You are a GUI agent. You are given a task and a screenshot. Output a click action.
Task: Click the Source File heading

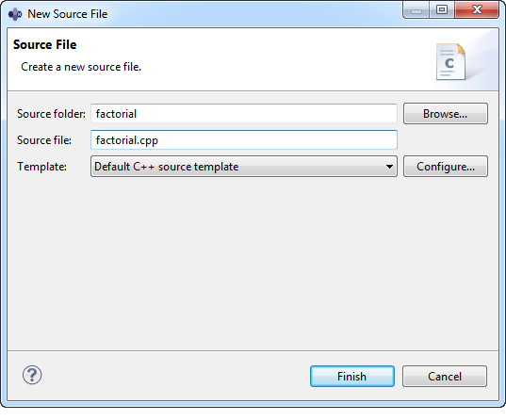pos(44,44)
